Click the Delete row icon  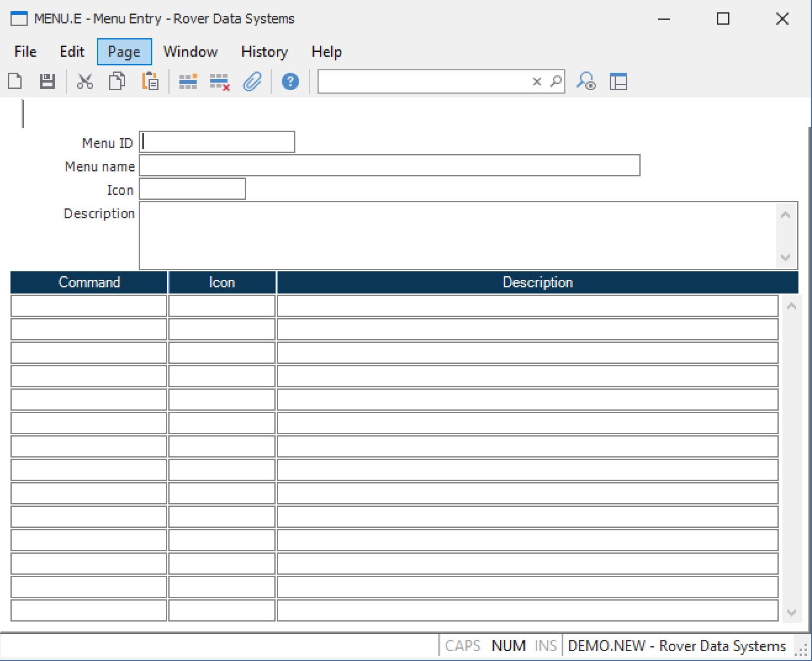click(x=219, y=82)
